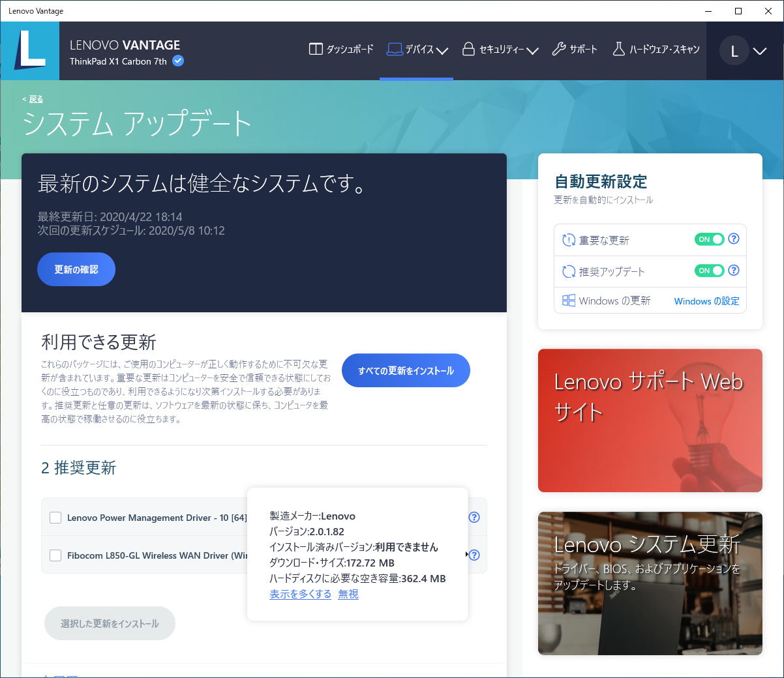
Task: Click the Windows logo icon beside Windows の更新
Action: [x=569, y=301]
